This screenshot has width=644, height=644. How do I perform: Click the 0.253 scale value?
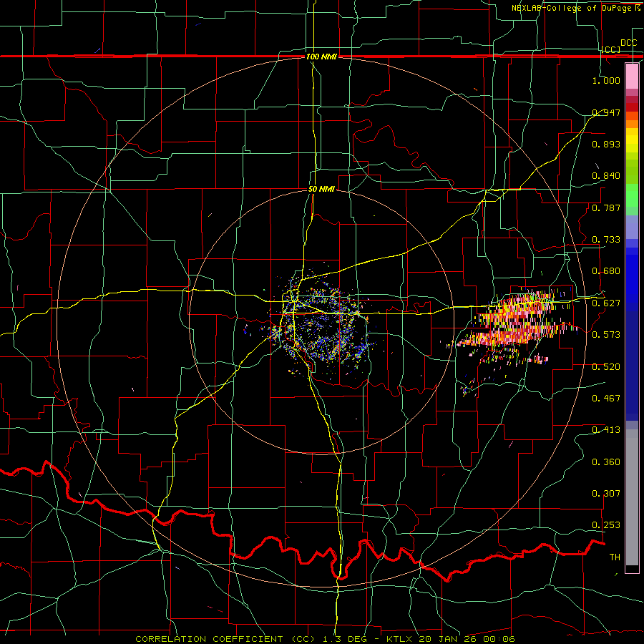pyautogui.click(x=606, y=525)
